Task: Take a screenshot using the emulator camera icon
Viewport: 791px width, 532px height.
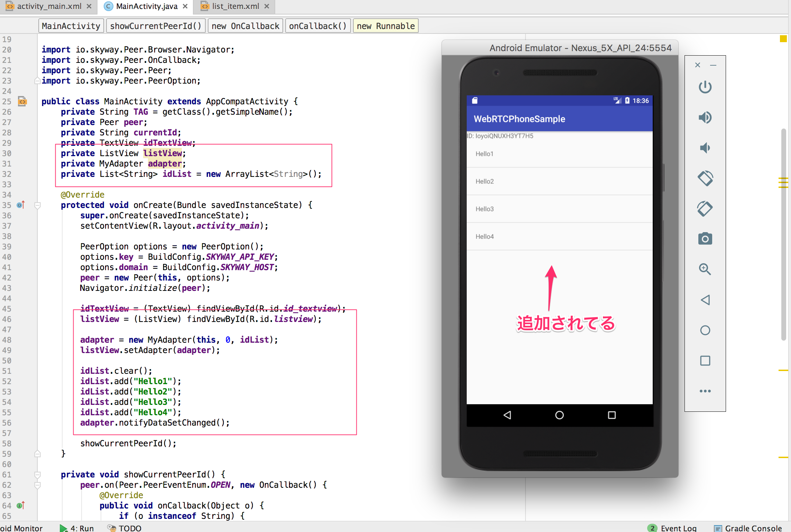Action: point(705,238)
